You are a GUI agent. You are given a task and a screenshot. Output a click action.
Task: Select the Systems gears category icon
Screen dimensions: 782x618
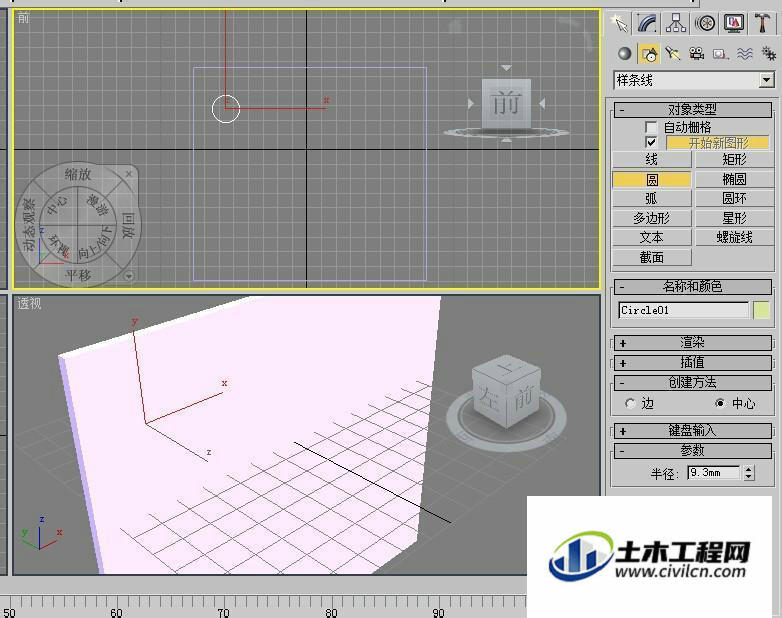(769, 53)
